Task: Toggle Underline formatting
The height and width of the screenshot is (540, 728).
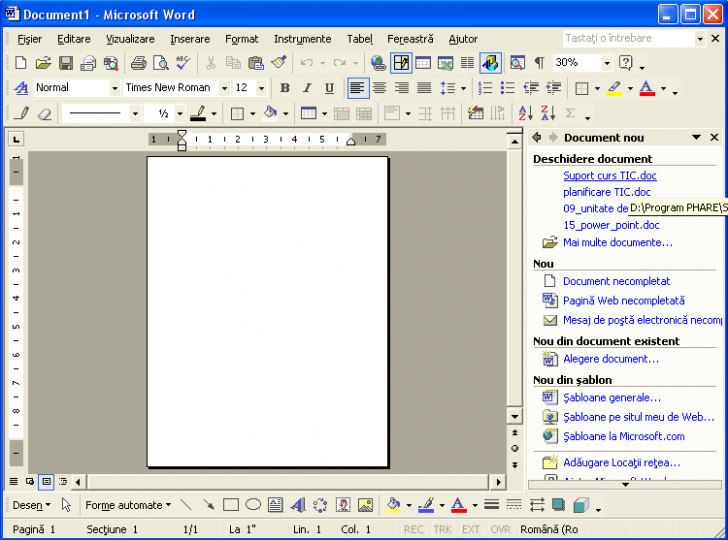Action: [x=329, y=88]
